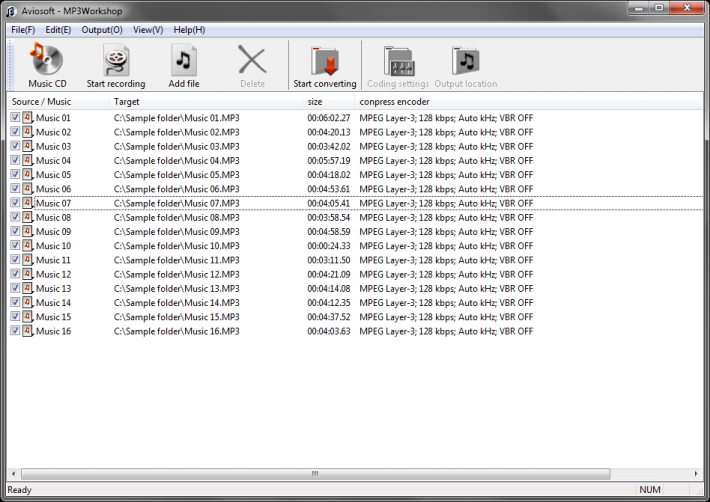Viewport: 710px width, 502px height.
Task: Disable the Music 15 checkbox
Action: (x=15, y=316)
